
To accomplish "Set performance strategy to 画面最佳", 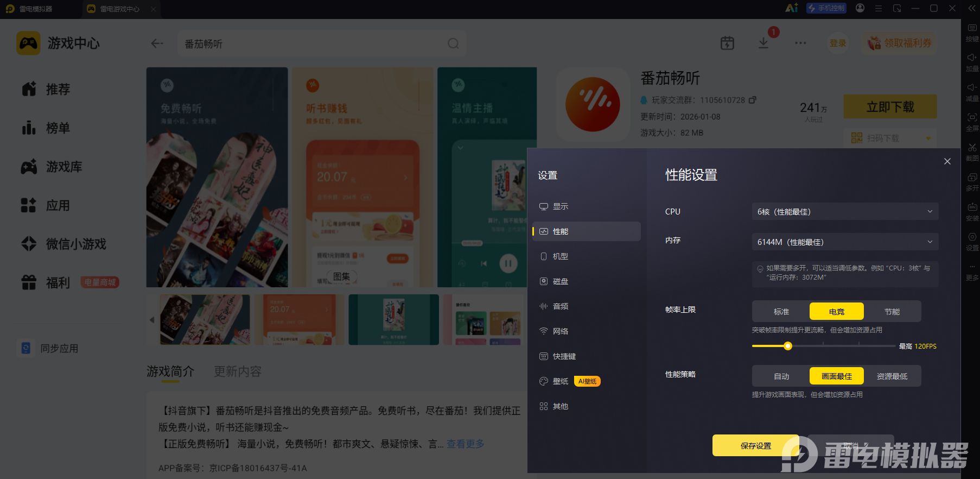I will pyautogui.click(x=837, y=376).
